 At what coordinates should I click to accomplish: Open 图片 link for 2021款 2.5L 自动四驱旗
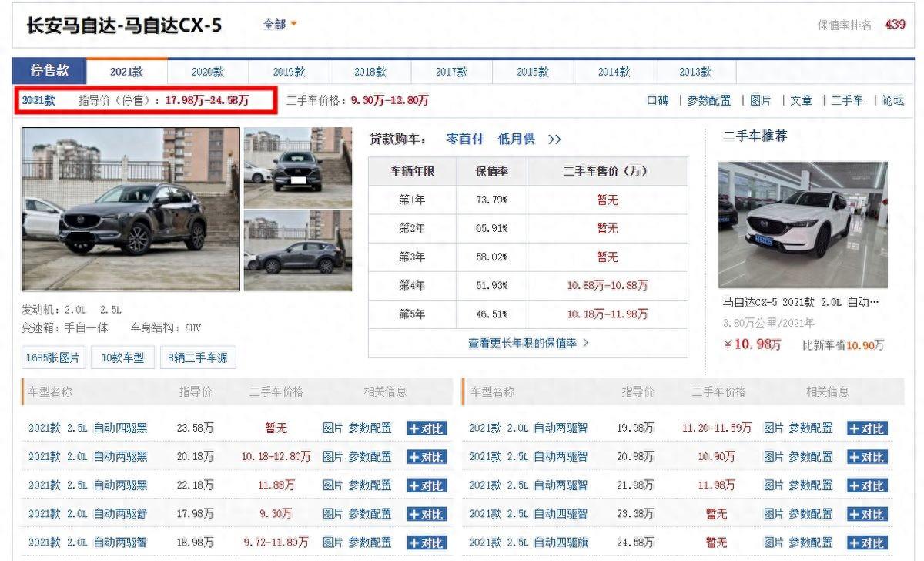773,543
